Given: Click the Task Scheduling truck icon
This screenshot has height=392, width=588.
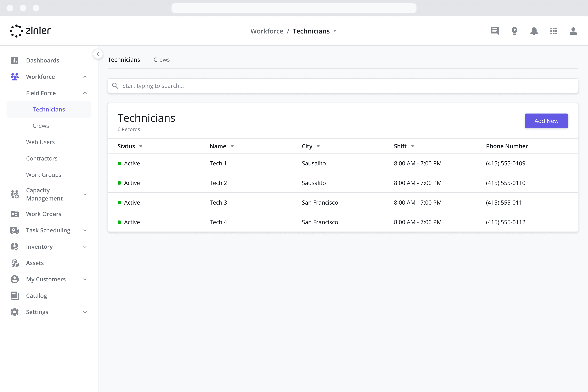Looking at the screenshot, I should click(x=15, y=230).
